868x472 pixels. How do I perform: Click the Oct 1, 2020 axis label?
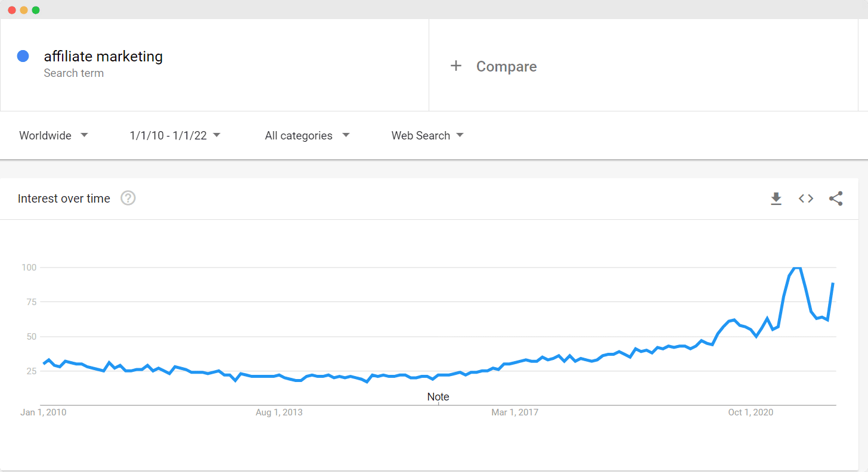[x=750, y=412]
